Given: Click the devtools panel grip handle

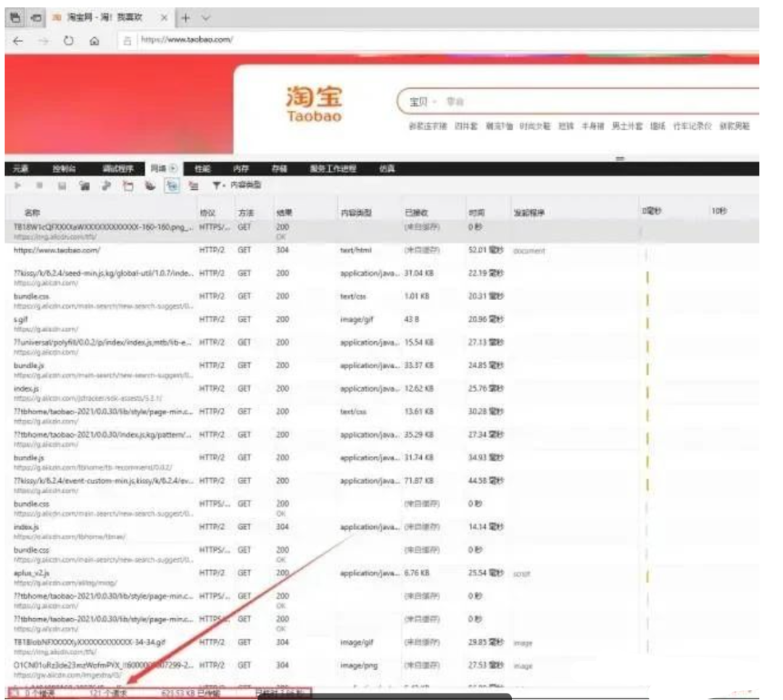Looking at the screenshot, I should [x=620, y=159].
